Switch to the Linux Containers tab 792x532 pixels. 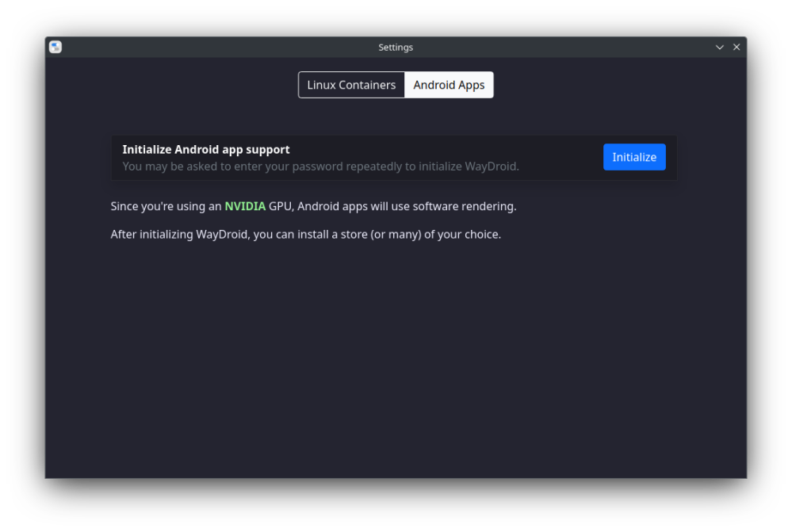coord(351,85)
